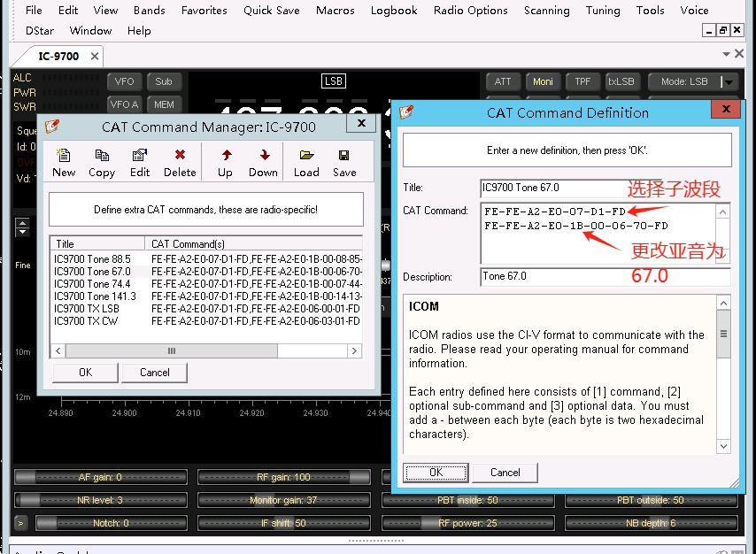The height and width of the screenshot is (554, 756).
Task: Toggle the VFO button
Action: click(x=125, y=81)
